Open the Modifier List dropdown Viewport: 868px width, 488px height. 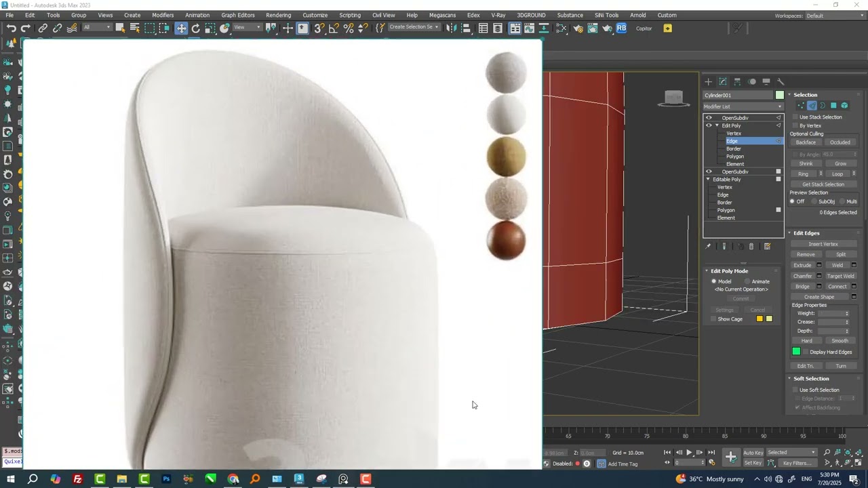[x=743, y=106]
